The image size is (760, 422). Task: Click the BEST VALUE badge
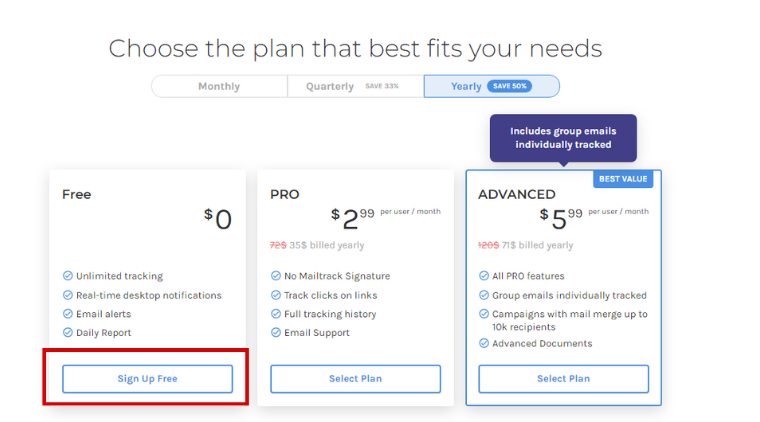pyautogui.click(x=622, y=179)
